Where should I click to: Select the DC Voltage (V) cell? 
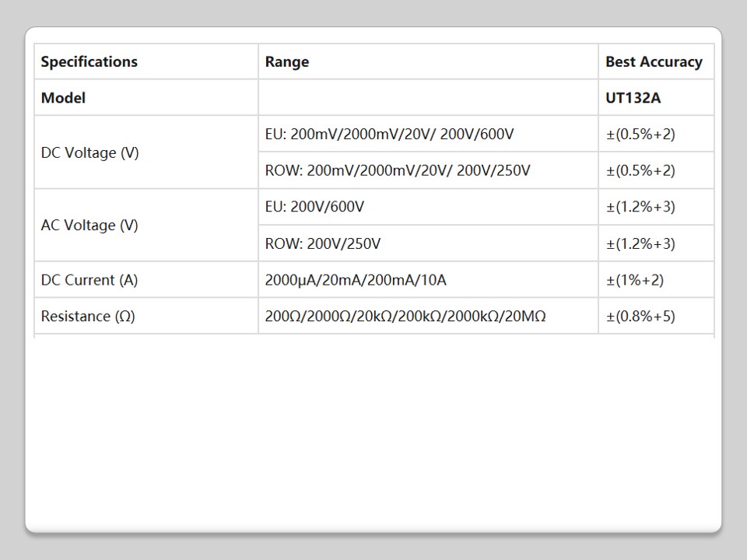90,152
